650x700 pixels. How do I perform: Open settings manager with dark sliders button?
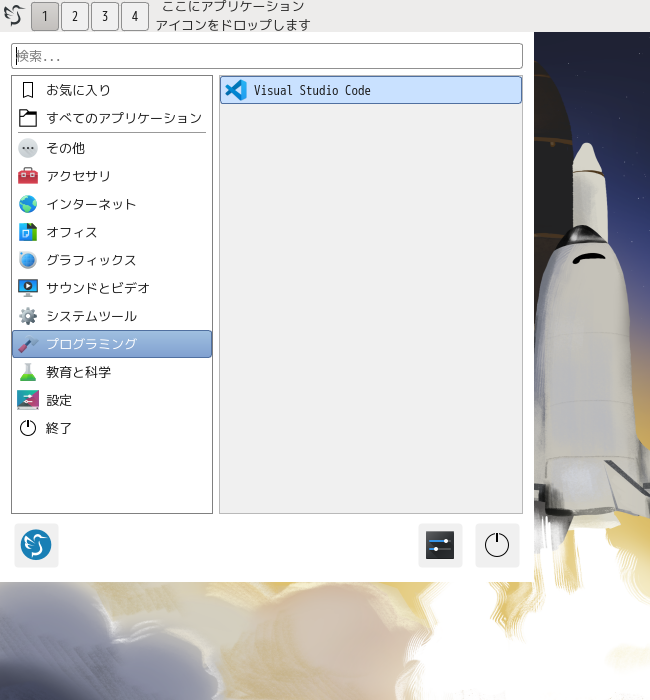(x=440, y=545)
